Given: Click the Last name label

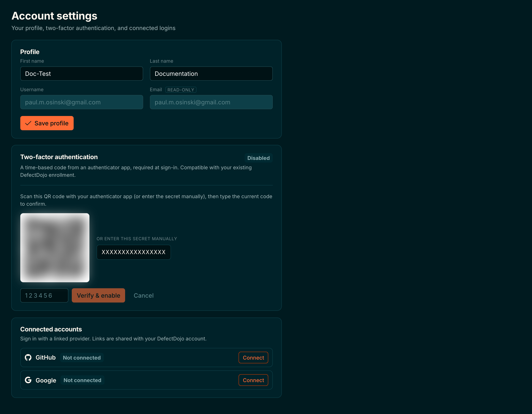Looking at the screenshot, I should 162,61.
